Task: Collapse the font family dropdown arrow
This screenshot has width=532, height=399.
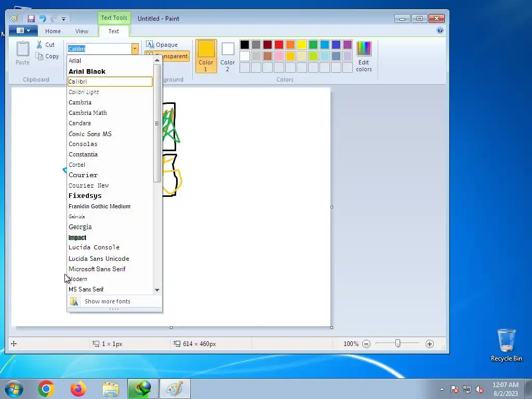Action: coord(135,49)
